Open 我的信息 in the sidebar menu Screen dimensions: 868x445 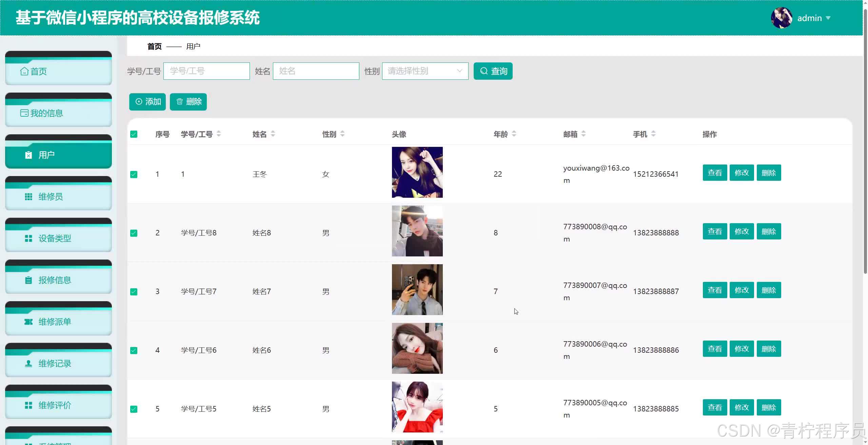coord(58,110)
